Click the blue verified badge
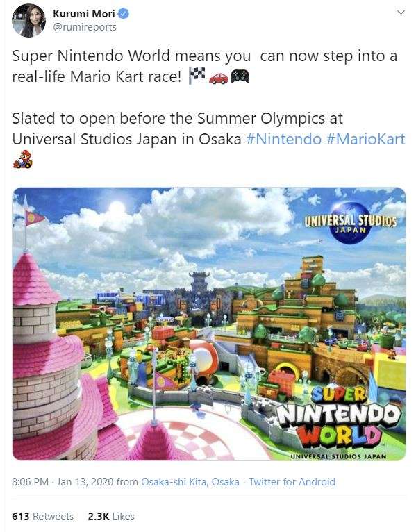The width and height of the screenshot is (416, 532). [124, 14]
